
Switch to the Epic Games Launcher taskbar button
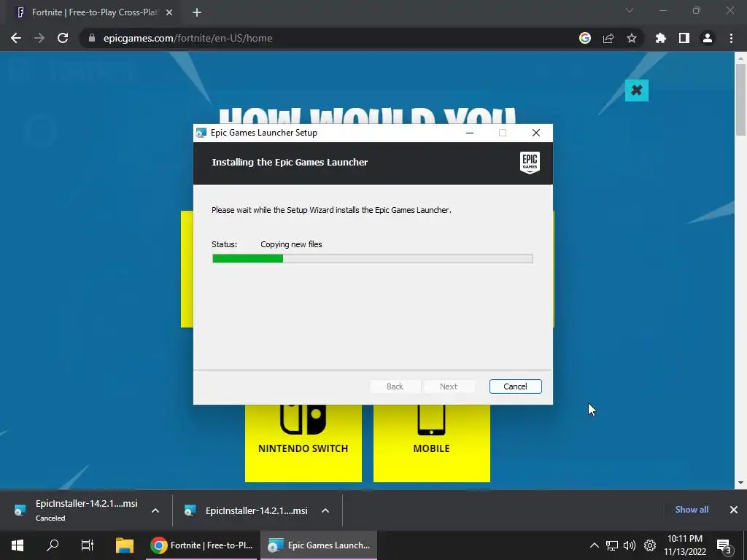click(320, 545)
